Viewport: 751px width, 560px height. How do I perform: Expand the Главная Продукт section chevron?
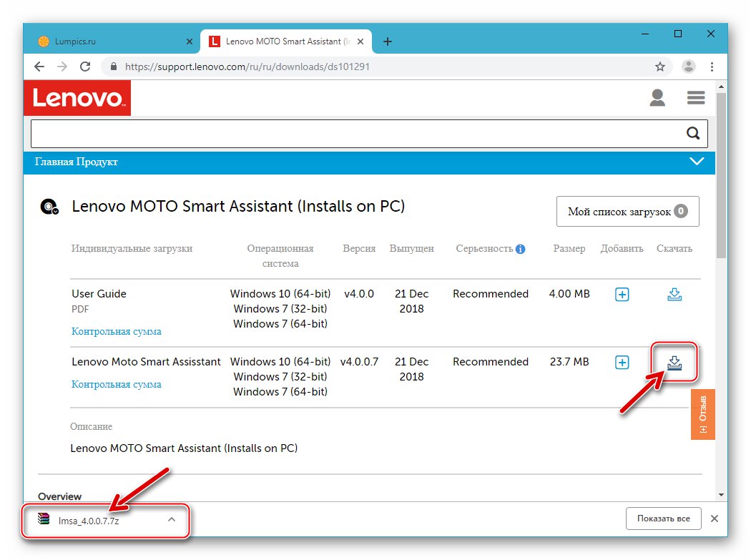coord(697,162)
